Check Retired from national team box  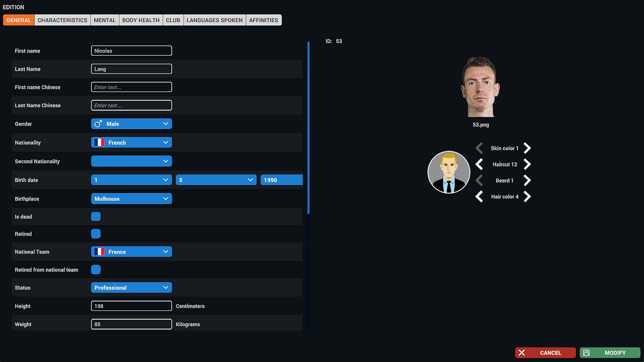[x=96, y=269]
